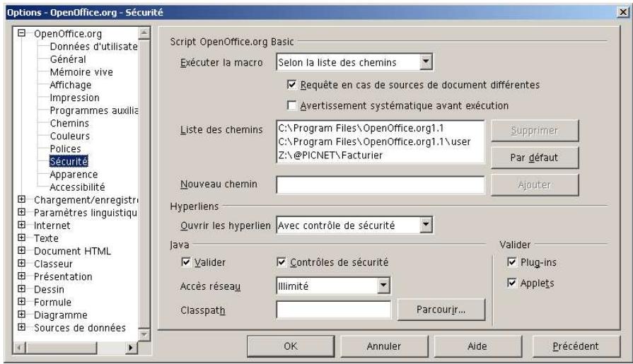Expand the Sources de données node

click(22, 327)
